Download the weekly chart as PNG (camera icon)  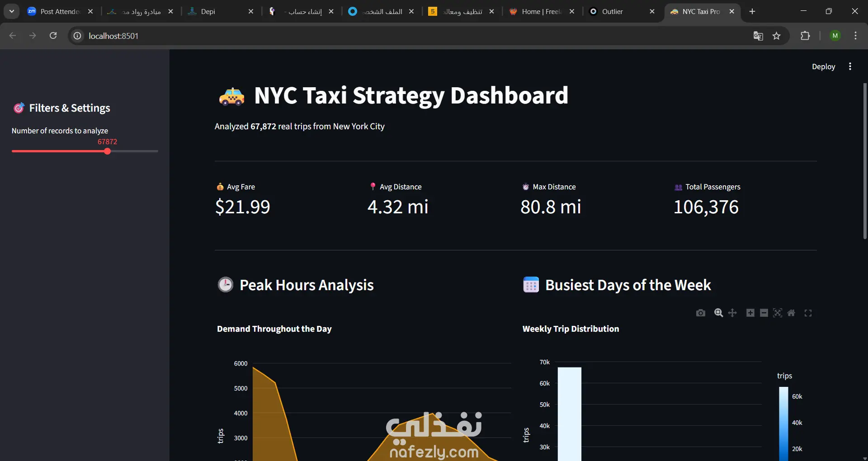point(701,313)
